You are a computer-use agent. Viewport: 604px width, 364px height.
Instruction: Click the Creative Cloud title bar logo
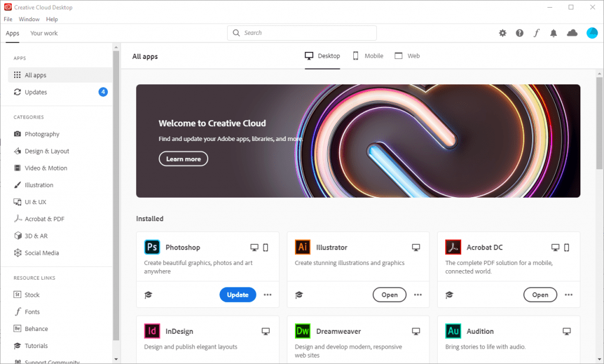pos(8,7)
